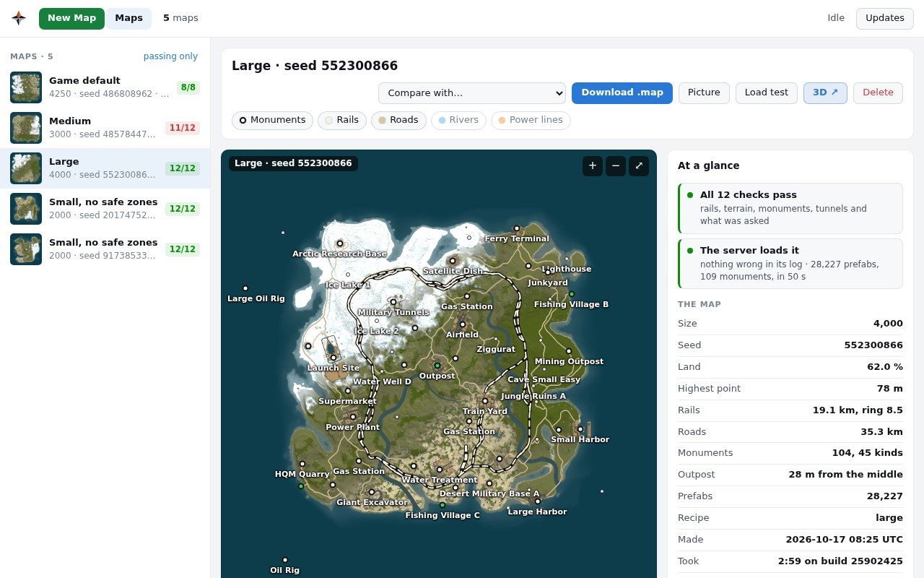The height and width of the screenshot is (578, 924).
Task: Toggle the Rails layer chip
Action: (x=342, y=120)
